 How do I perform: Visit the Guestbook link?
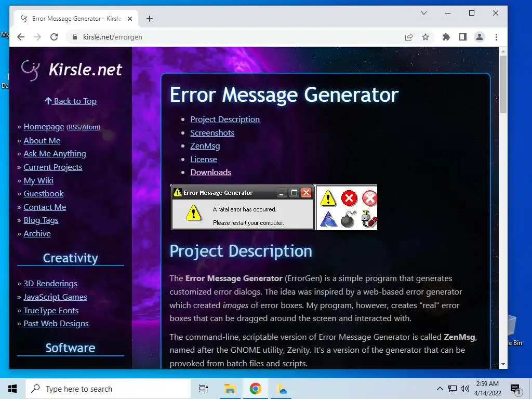44,194
